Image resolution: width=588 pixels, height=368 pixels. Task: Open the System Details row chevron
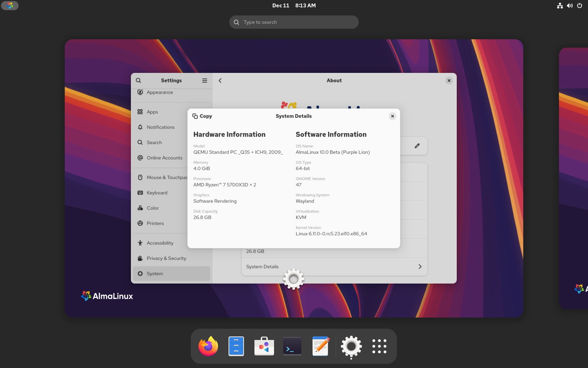(x=420, y=267)
